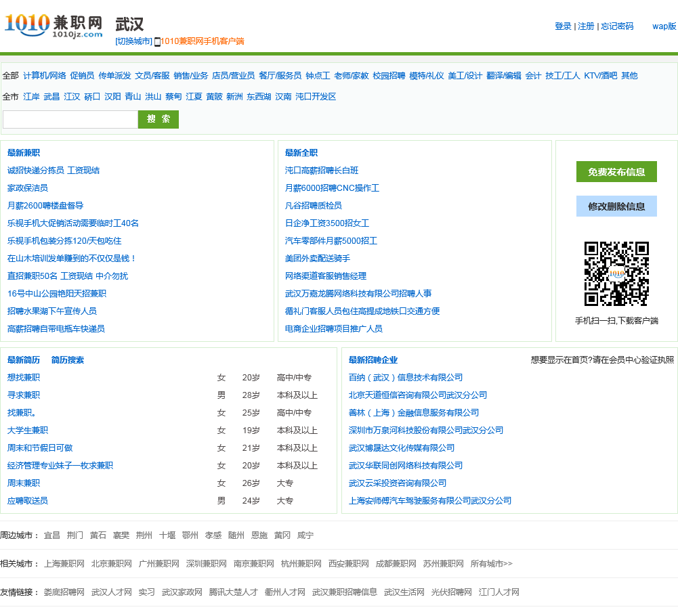Open 深圳兼职网 related city link

click(207, 564)
